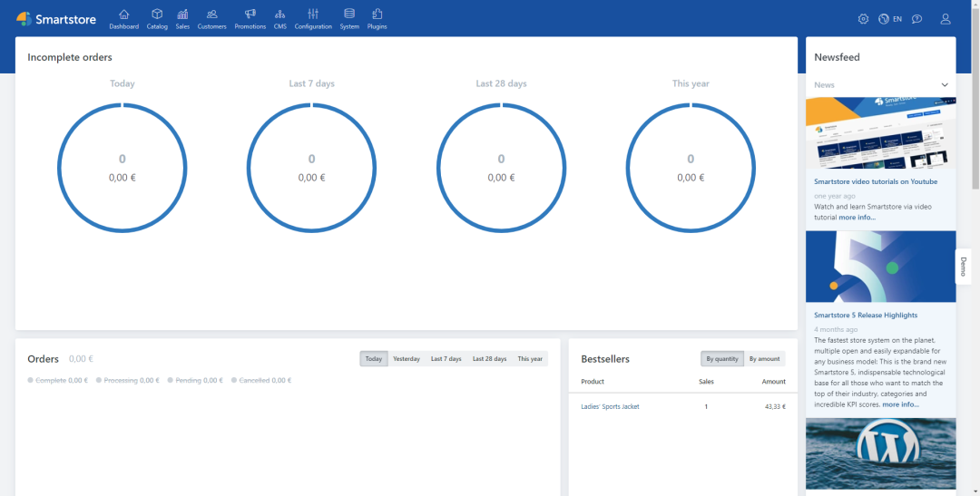
Task: Click the Amount column header
Action: (x=774, y=382)
